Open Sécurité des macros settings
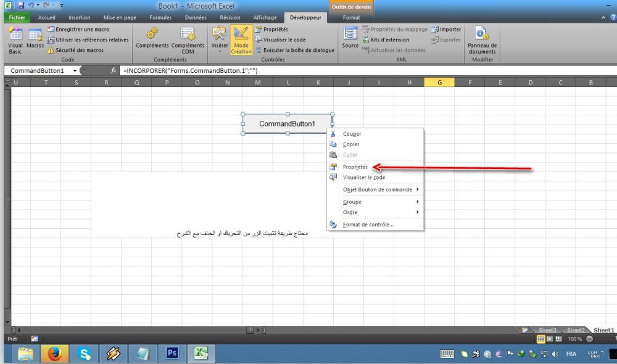Screen dimensions: 617x364 (75, 50)
